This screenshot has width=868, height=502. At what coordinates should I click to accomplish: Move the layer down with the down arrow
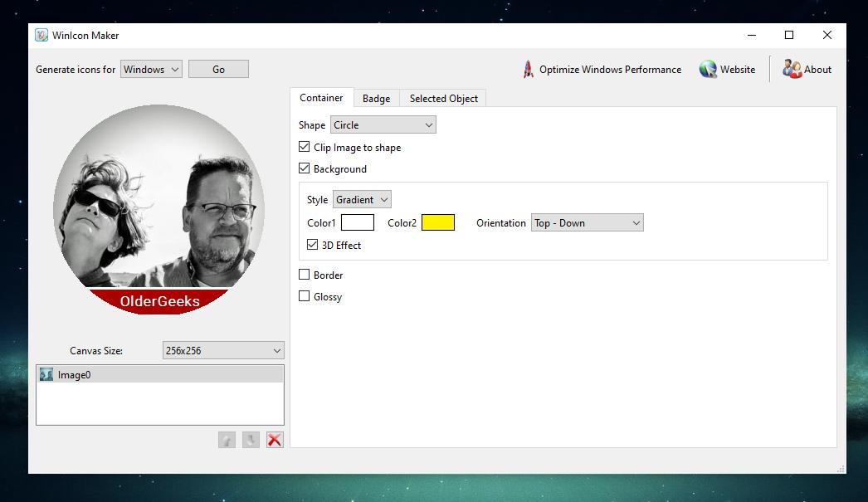tap(251, 440)
